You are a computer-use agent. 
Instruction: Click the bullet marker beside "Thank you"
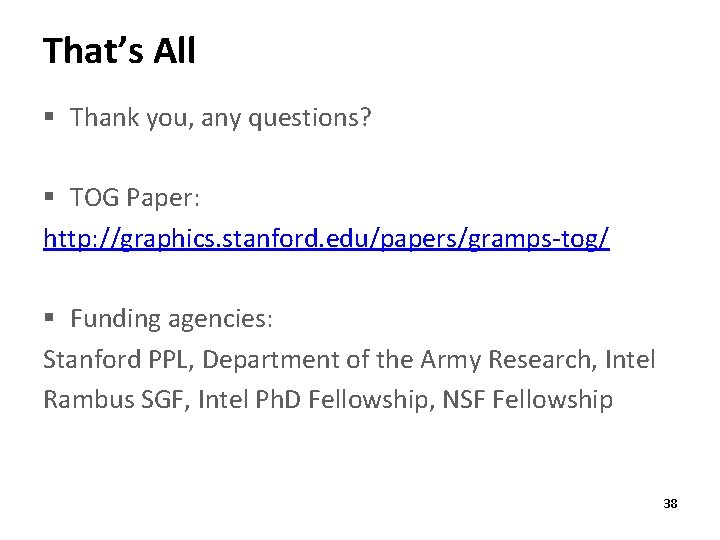click(49, 115)
